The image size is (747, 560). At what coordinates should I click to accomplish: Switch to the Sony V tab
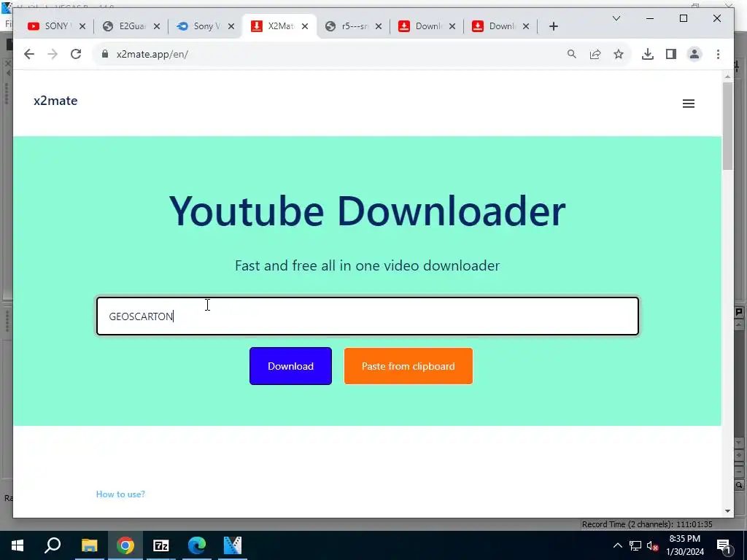point(206,26)
